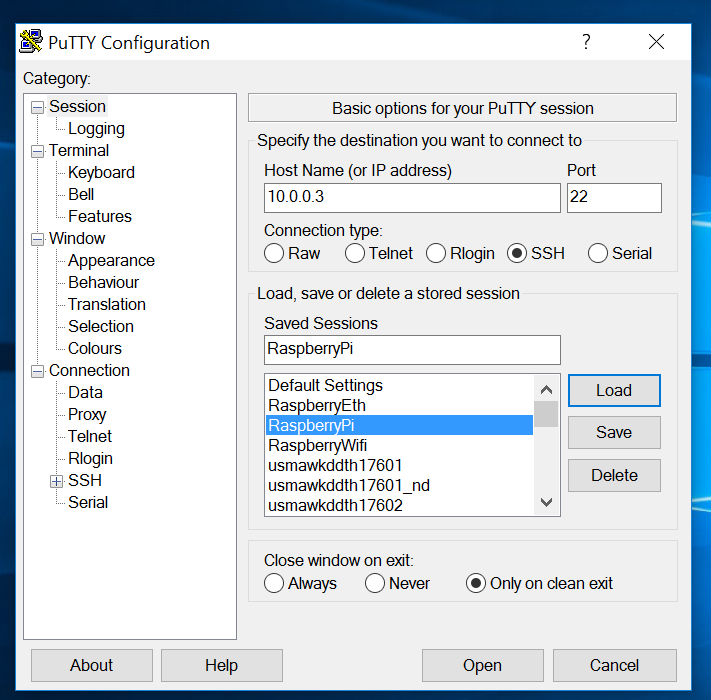Open the Window category

pos(77,238)
